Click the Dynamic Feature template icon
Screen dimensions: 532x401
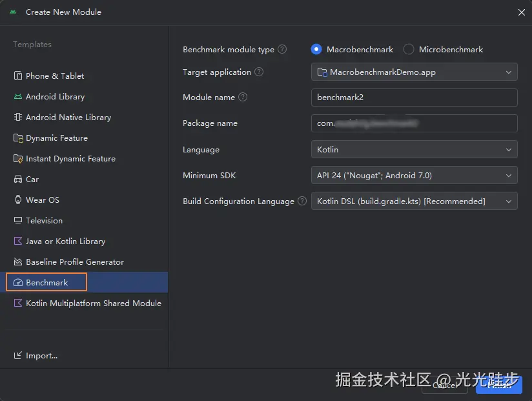[18, 138]
